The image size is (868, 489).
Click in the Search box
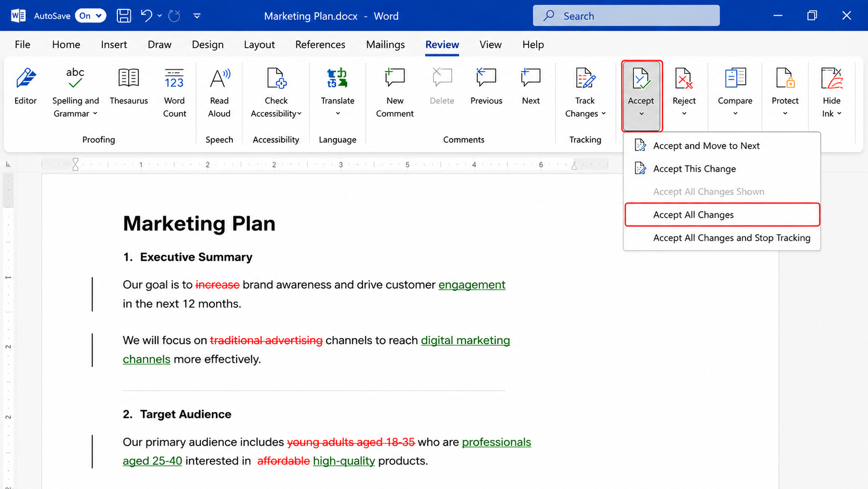(626, 16)
